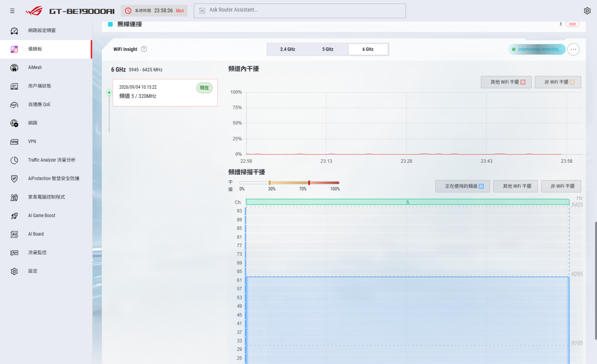597x364 pixels.
Task: Toggle 其他 WiFi 干擾 in spectrum scan
Action: pyautogui.click(x=515, y=186)
